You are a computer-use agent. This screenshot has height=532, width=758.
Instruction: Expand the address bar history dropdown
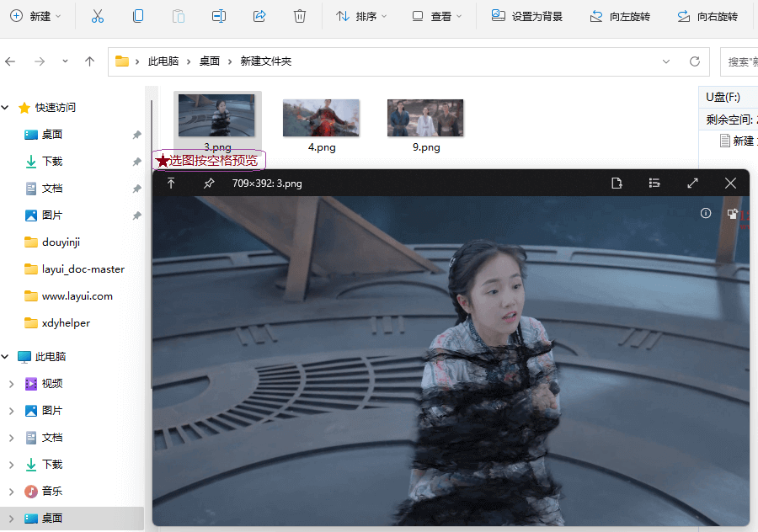click(666, 61)
